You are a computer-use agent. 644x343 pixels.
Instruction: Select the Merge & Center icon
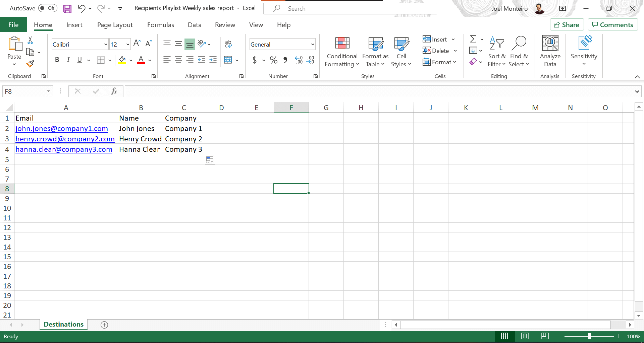pyautogui.click(x=228, y=60)
